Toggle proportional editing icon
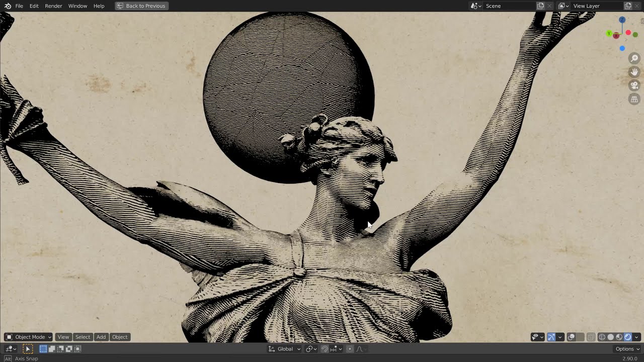Image resolution: width=644 pixels, height=362 pixels. click(350, 349)
